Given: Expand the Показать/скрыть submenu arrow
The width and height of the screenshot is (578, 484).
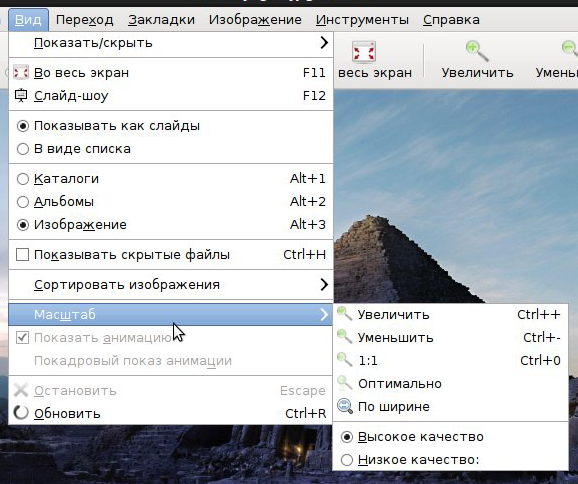Looking at the screenshot, I should tap(324, 42).
